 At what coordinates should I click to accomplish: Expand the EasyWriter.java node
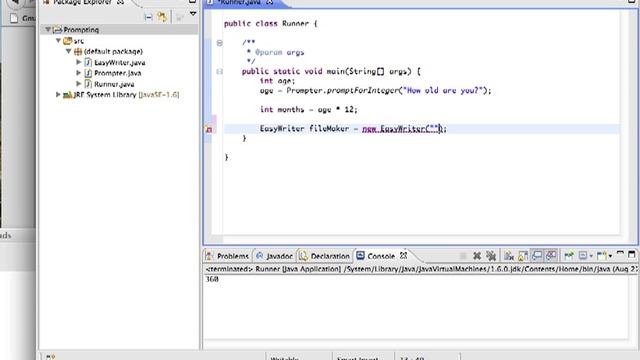pyautogui.click(x=79, y=62)
